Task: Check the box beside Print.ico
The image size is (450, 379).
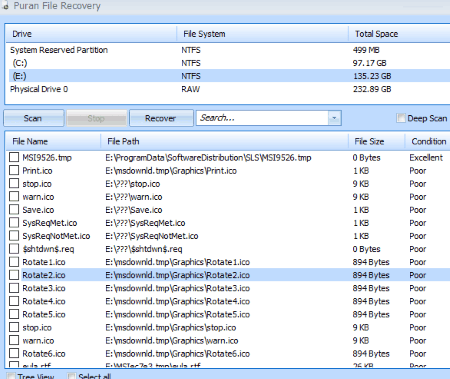Action: (x=14, y=170)
